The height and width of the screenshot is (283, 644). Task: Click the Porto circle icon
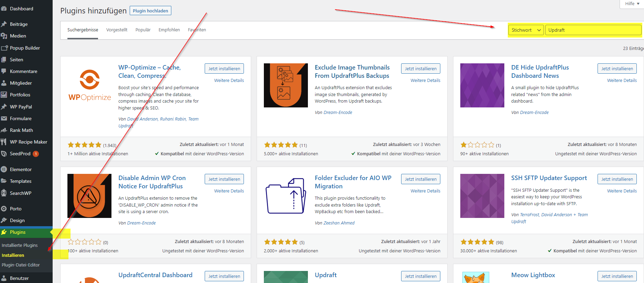(x=4, y=209)
